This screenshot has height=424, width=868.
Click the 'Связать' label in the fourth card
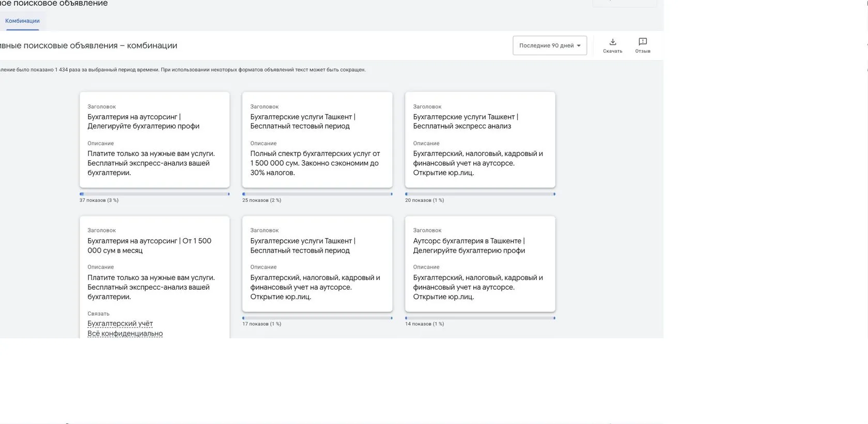[98, 313]
